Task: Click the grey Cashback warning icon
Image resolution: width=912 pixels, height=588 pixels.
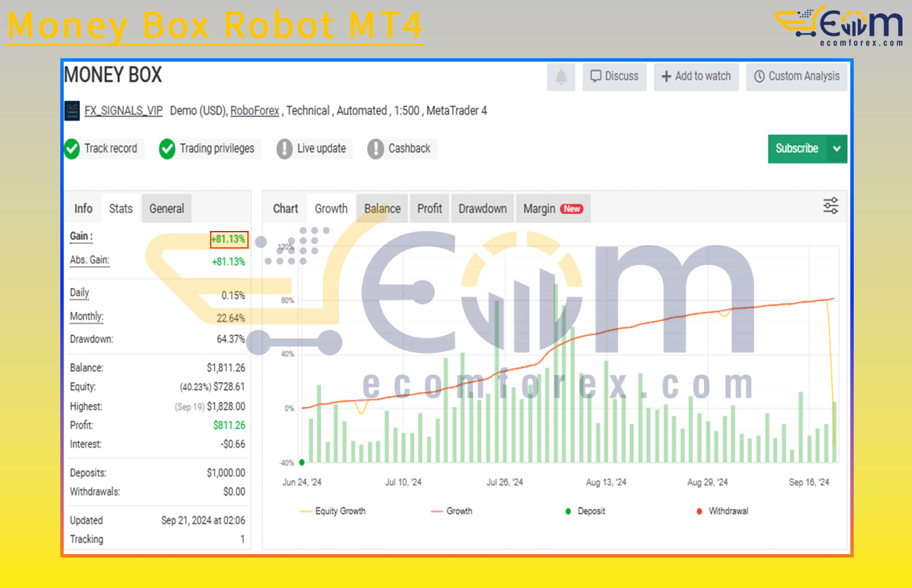Action: pyautogui.click(x=375, y=149)
